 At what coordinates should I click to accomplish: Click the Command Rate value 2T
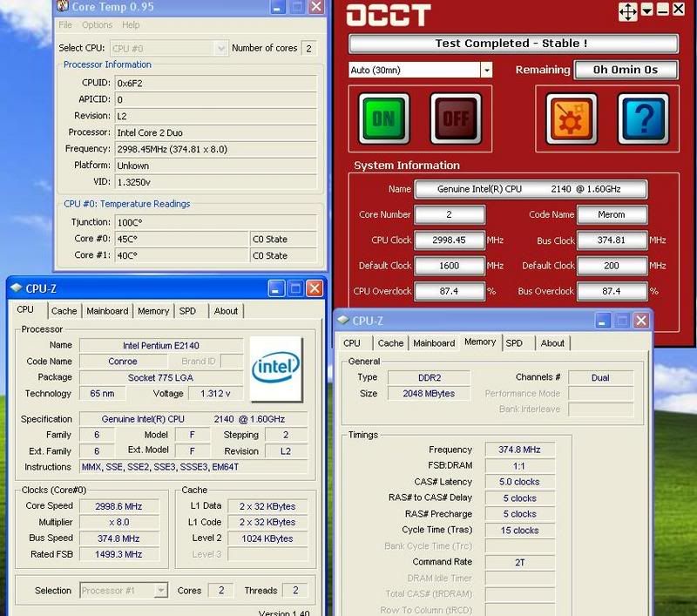[x=519, y=562]
